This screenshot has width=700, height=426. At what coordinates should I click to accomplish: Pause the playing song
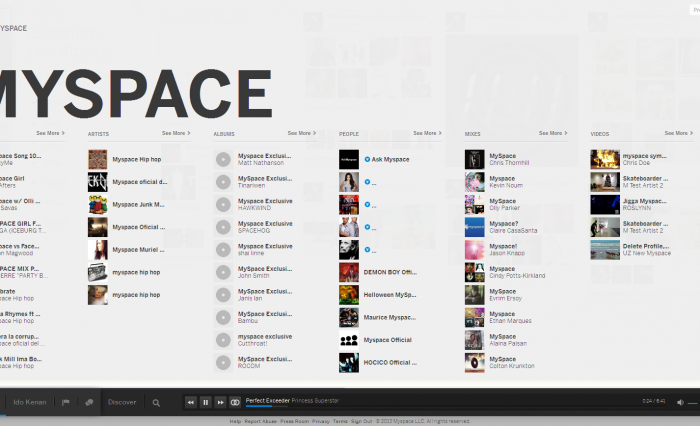[205, 402]
